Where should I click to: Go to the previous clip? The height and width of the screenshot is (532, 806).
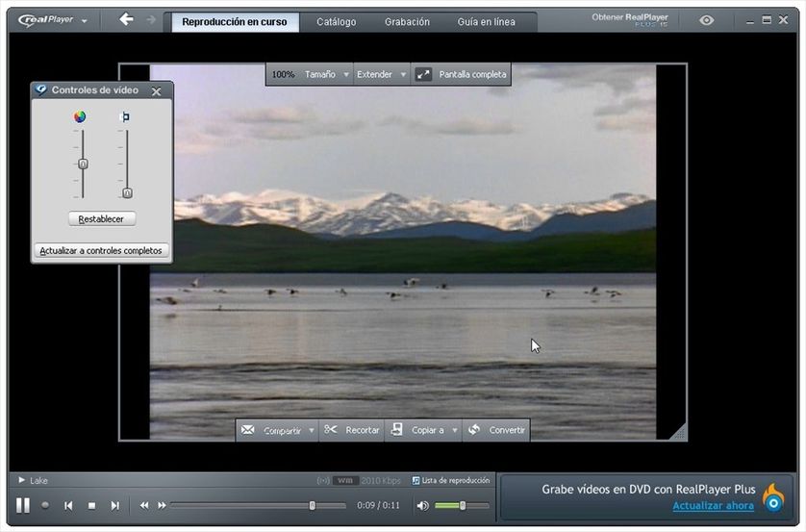pyautogui.click(x=68, y=505)
